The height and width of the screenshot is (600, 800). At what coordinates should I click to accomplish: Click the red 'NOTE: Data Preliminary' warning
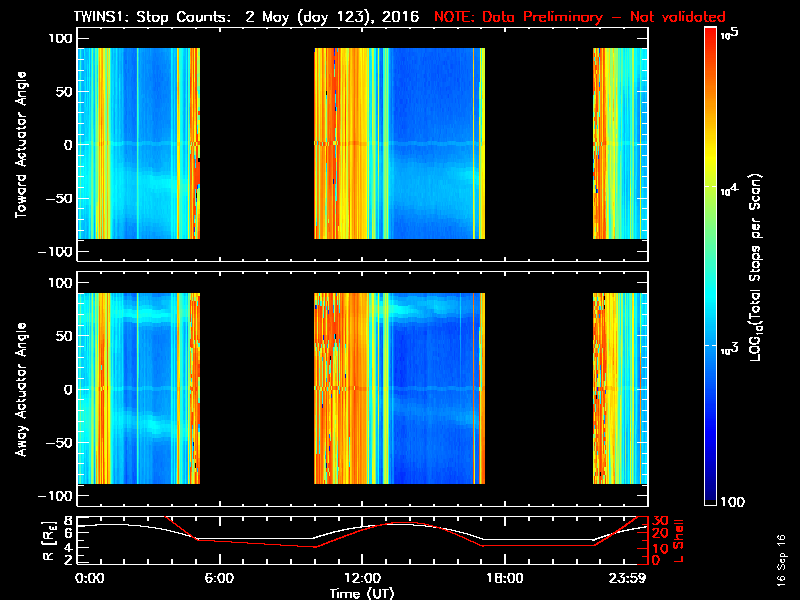click(x=518, y=17)
